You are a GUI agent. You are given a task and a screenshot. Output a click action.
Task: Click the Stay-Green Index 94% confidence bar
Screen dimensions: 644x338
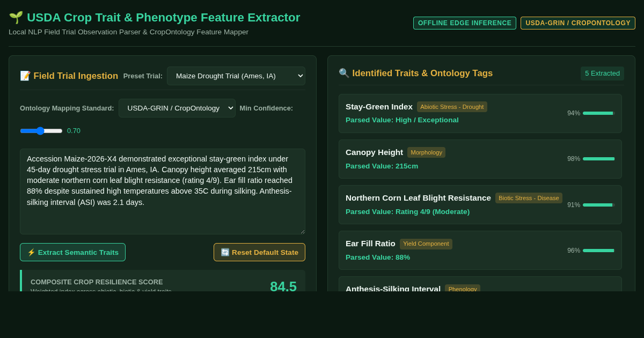coord(598,113)
